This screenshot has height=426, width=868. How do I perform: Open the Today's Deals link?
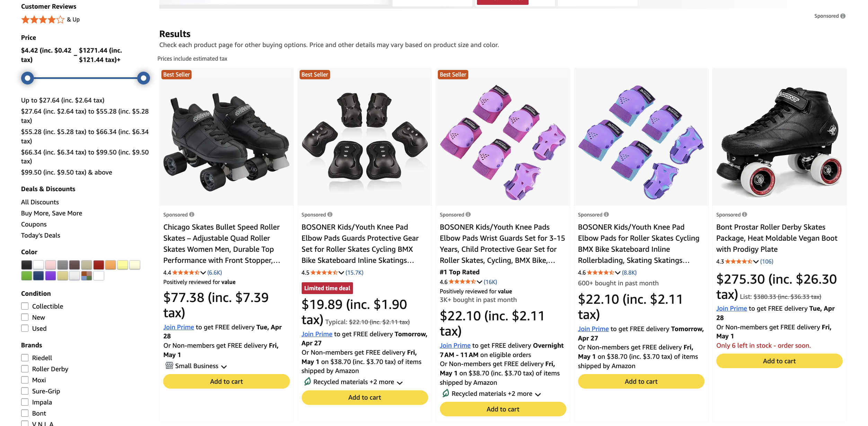[41, 235]
